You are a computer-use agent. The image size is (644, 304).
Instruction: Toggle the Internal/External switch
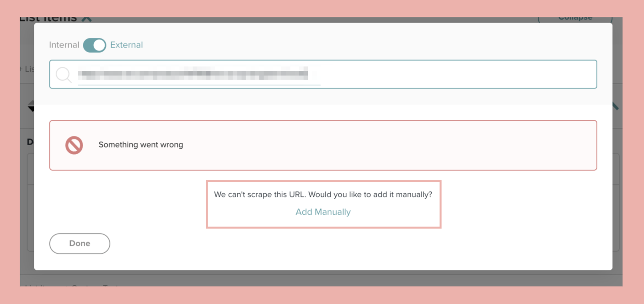(x=94, y=45)
